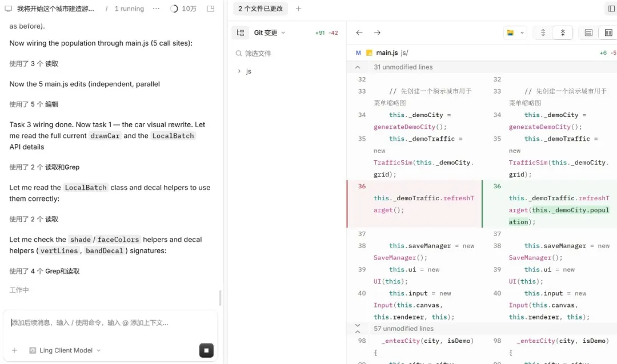
Task: Open the Git 变更 dropdown
Action: pyautogui.click(x=270, y=33)
